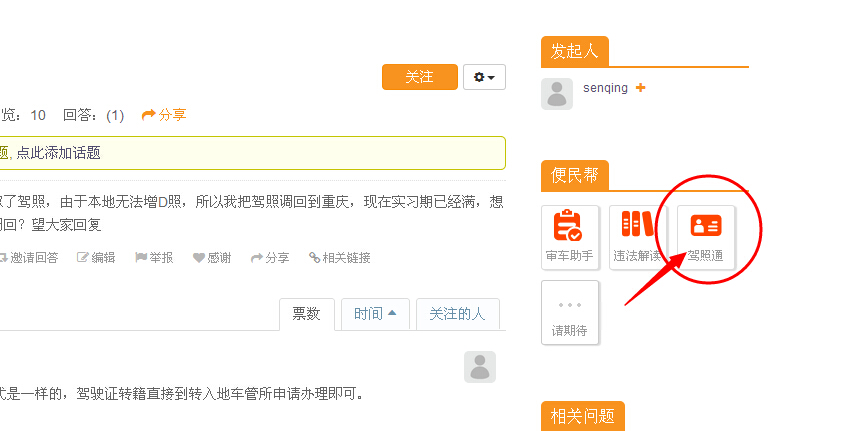Open the 审车助手 icon tile
This screenshot has height=431, width=842.
pos(570,237)
